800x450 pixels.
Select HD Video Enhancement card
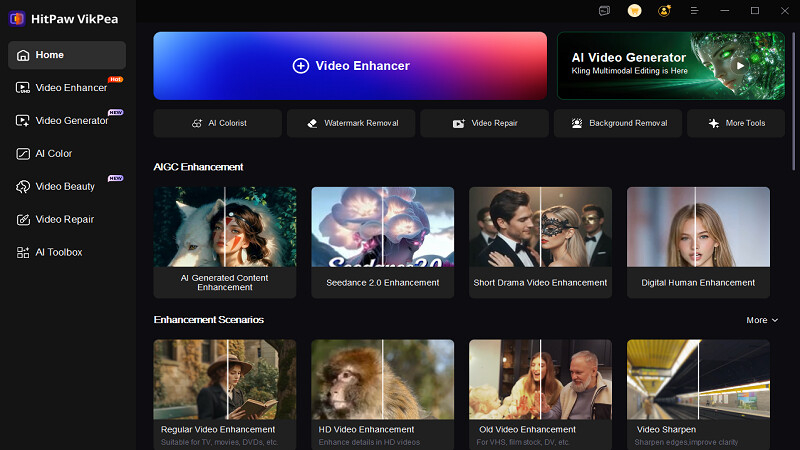383,394
